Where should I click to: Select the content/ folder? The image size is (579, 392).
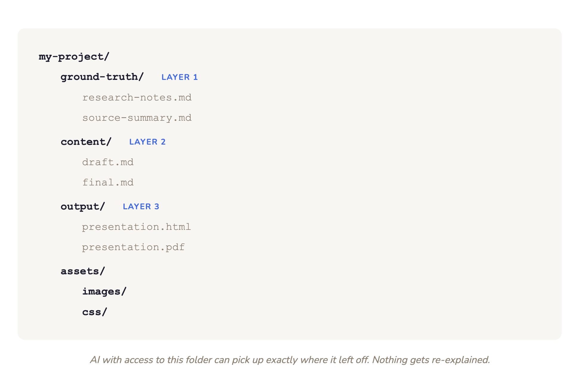point(86,142)
